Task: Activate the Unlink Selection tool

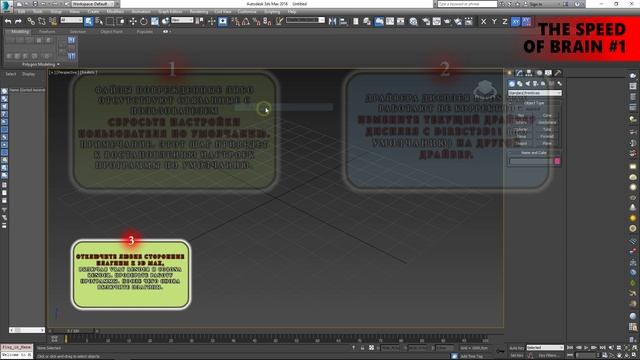Action: tap(42, 21)
